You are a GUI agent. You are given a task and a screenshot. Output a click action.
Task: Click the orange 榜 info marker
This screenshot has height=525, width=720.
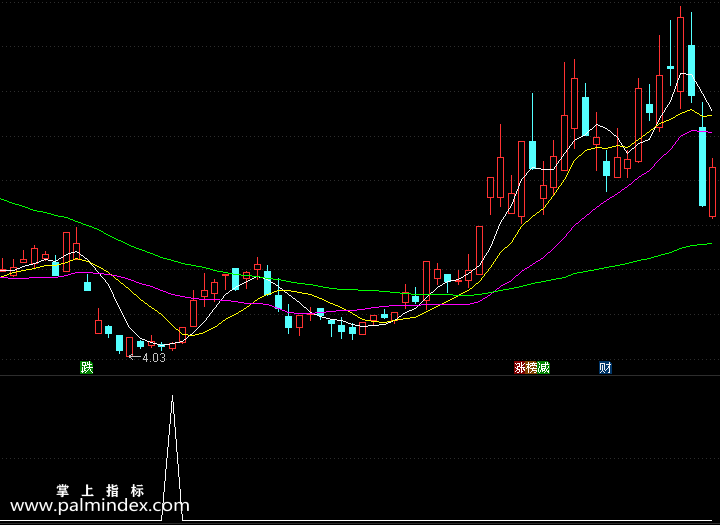[532, 368]
